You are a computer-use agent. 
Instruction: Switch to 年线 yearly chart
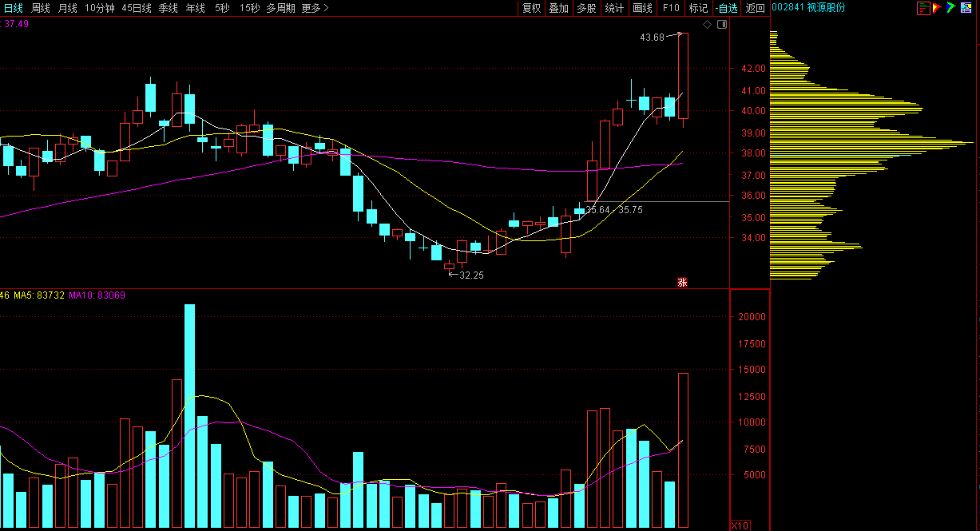coord(196,8)
